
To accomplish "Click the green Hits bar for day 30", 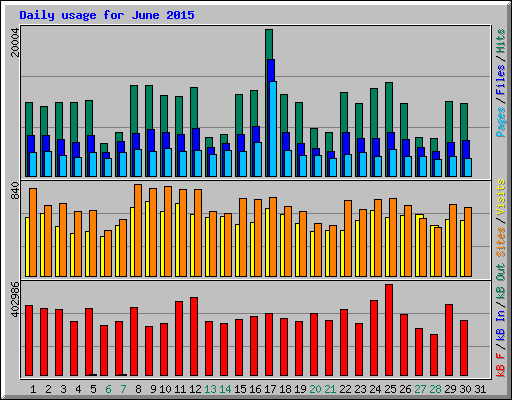I will click(464, 122).
